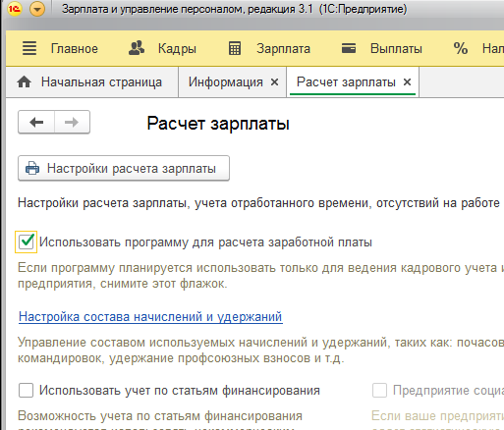
Task: Click text 'предприятия, снимите этот флажок.'
Action: 122,284
